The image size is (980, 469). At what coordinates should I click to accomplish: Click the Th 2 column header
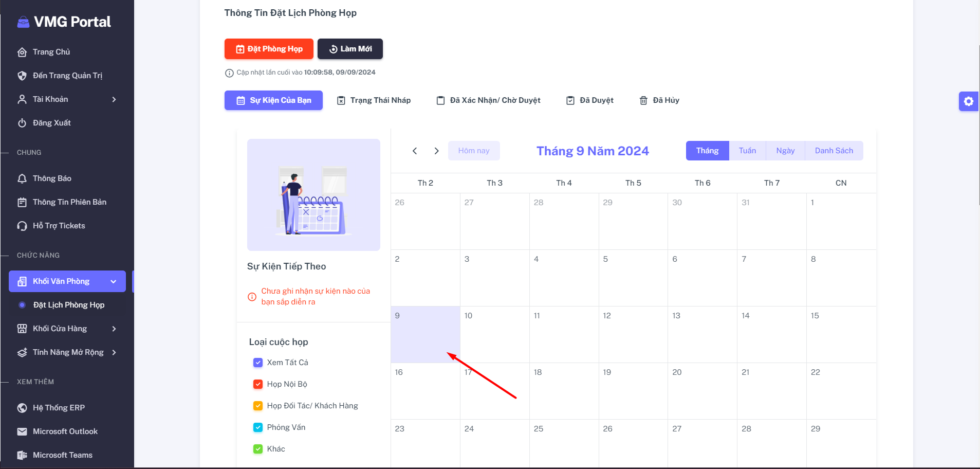tap(426, 183)
